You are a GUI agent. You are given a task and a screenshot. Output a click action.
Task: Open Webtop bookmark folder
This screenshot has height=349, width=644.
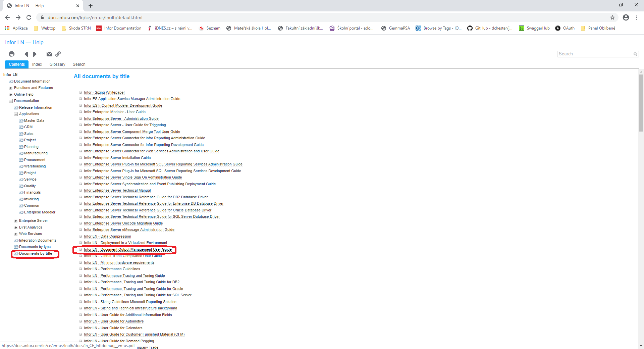pyautogui.click(x=45, y=28)
